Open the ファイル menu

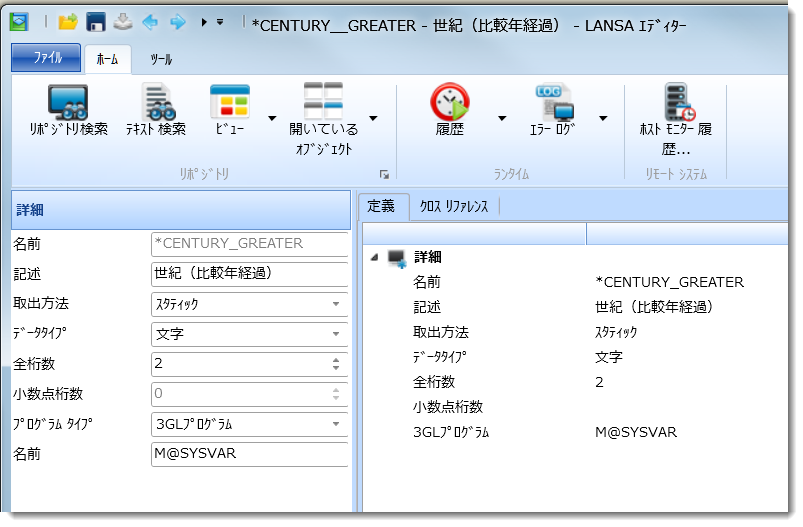[x=46, y=57]
